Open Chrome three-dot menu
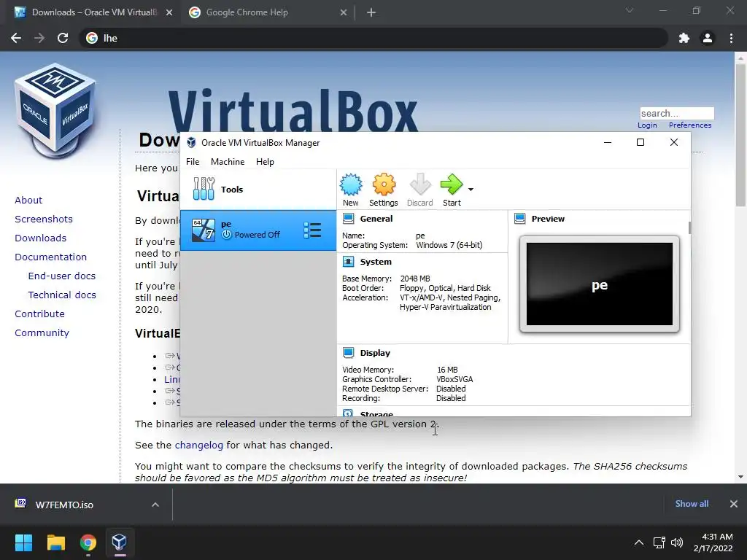 click(x=731, y=38)
